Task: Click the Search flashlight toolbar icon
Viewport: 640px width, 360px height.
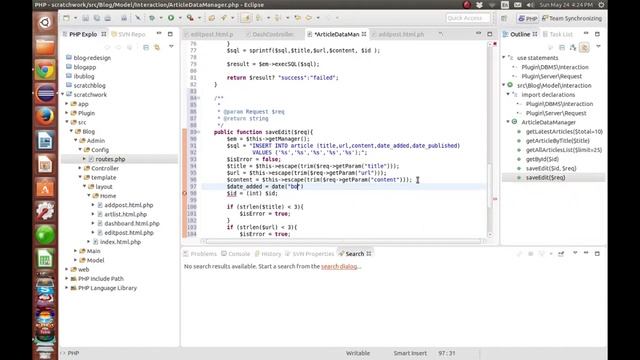Action: point(224,18)
